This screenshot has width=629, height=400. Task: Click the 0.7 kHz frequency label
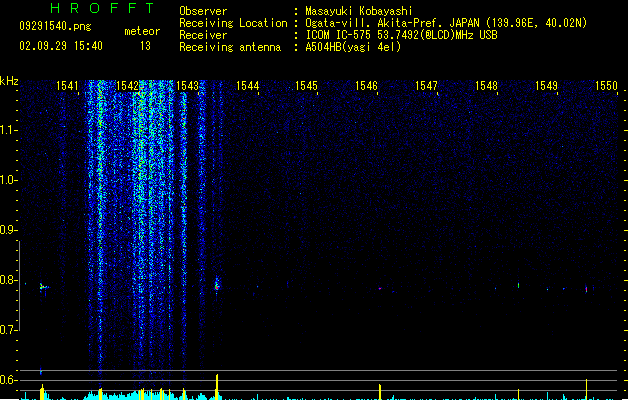coord(8,330)
